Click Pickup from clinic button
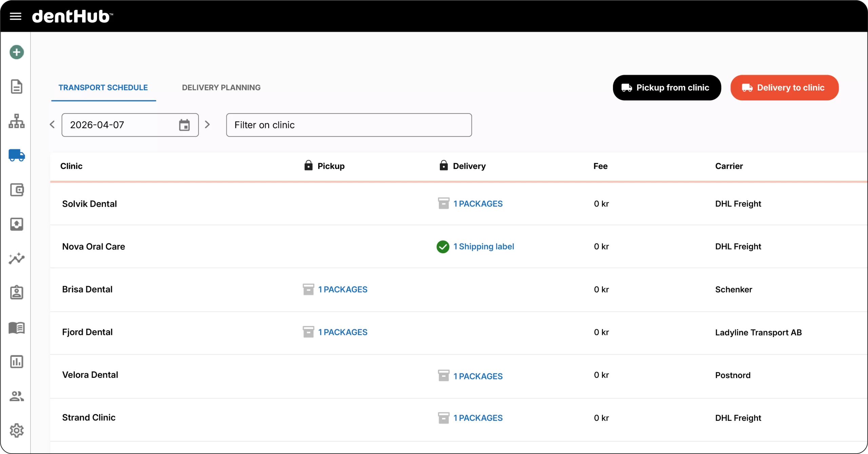Screen dimensions: 868x454 (667, 87)
